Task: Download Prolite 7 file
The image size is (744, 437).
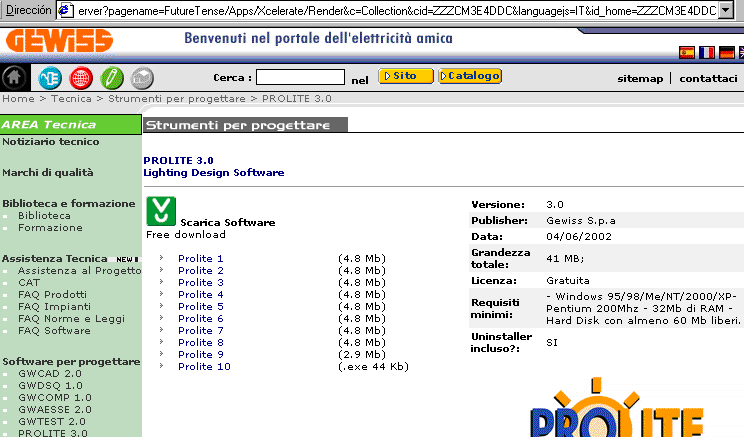Action: [200, 331]
